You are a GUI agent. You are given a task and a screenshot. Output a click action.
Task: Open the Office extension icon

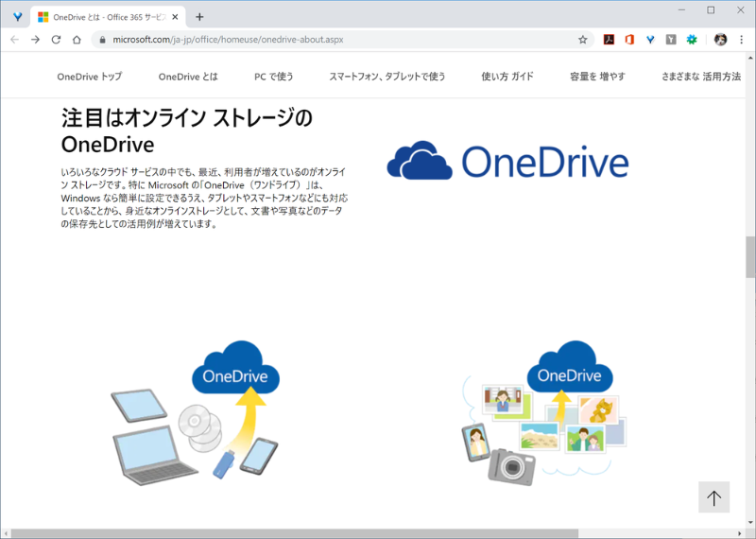tap(629, 40)
